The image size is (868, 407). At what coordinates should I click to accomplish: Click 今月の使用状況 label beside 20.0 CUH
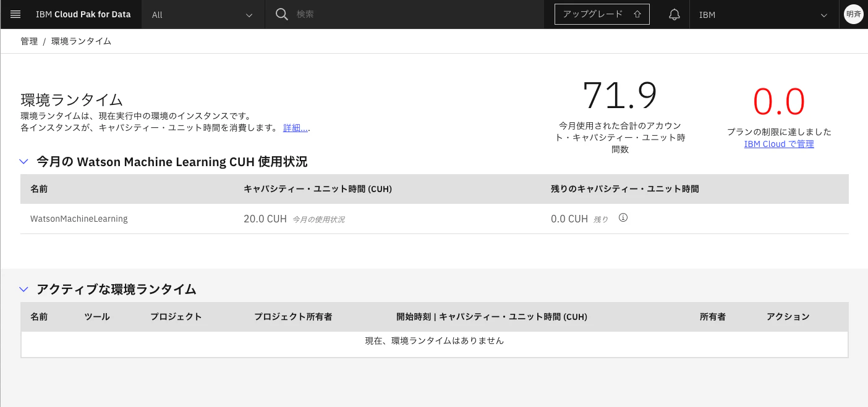pyautogui.click(x=318, y=219)
